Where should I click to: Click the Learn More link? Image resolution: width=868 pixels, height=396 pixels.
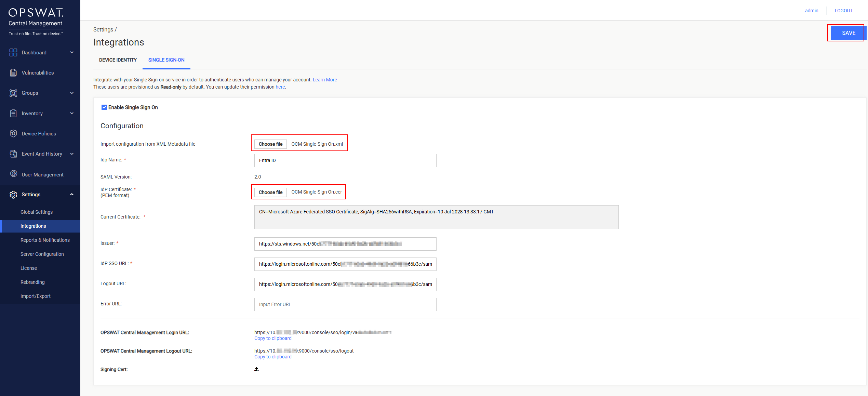pos(325,80)
